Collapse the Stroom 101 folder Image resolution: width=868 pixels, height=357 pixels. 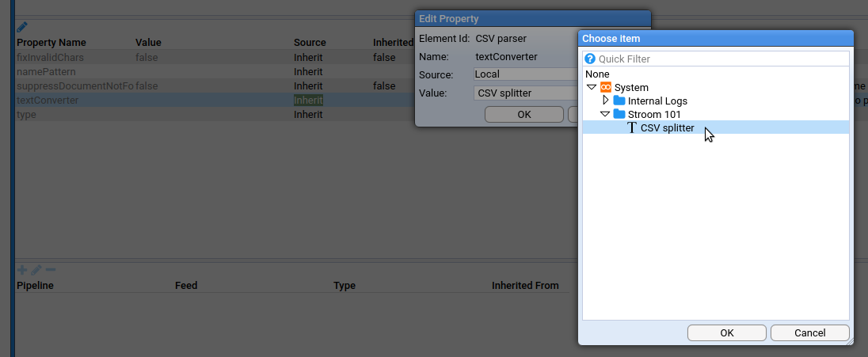[x=605, y=114]
